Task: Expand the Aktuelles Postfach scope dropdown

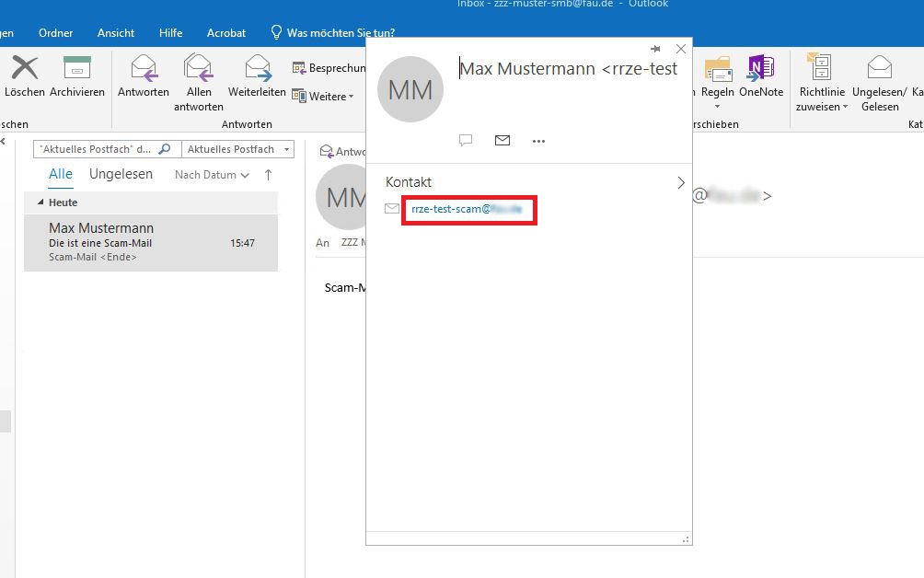Action: click(287, 149)
